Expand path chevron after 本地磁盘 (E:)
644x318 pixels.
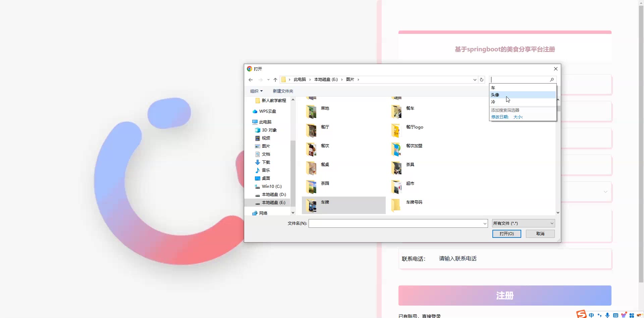342,80
